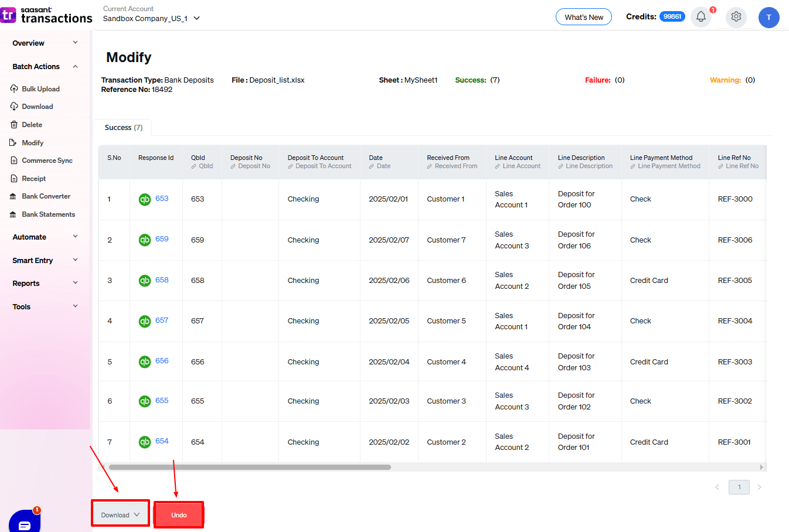Click the Bank Converter sidebar icon
Image resolution: width=789 pixels, height=532 pixels.
[x=13, y=197]
